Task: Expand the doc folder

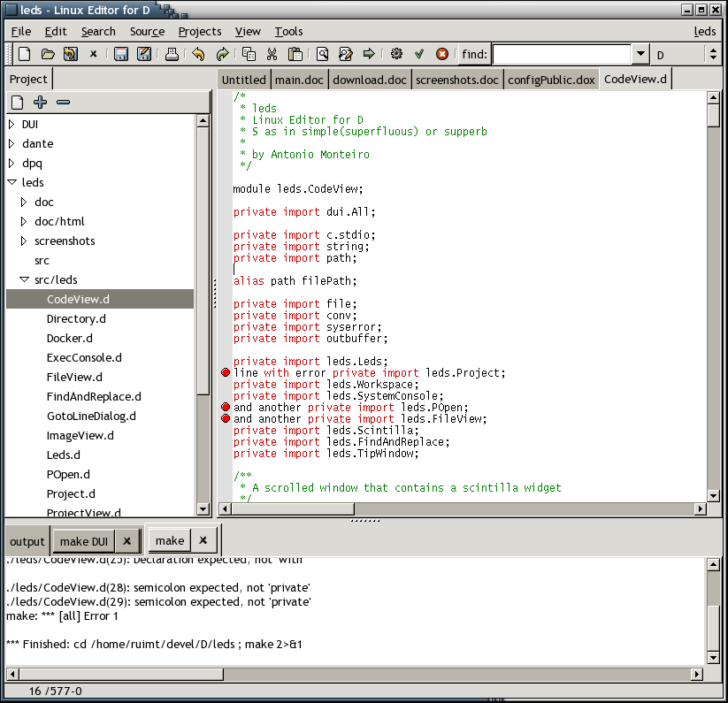Action: tap(24, 202)
